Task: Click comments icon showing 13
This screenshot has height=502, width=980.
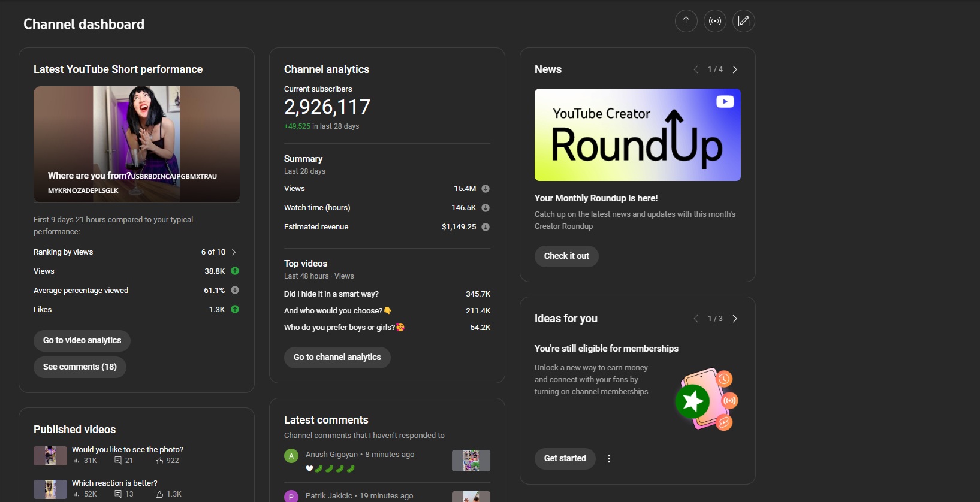Action: point(118,494)
